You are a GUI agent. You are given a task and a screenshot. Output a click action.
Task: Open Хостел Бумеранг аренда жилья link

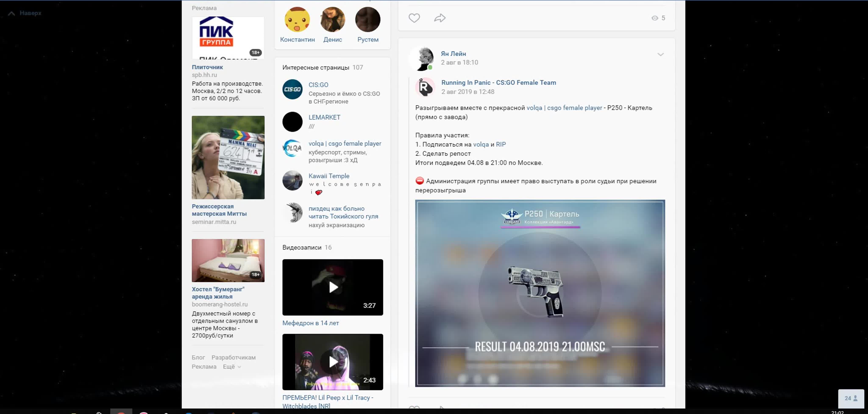(x=218, y=293)
